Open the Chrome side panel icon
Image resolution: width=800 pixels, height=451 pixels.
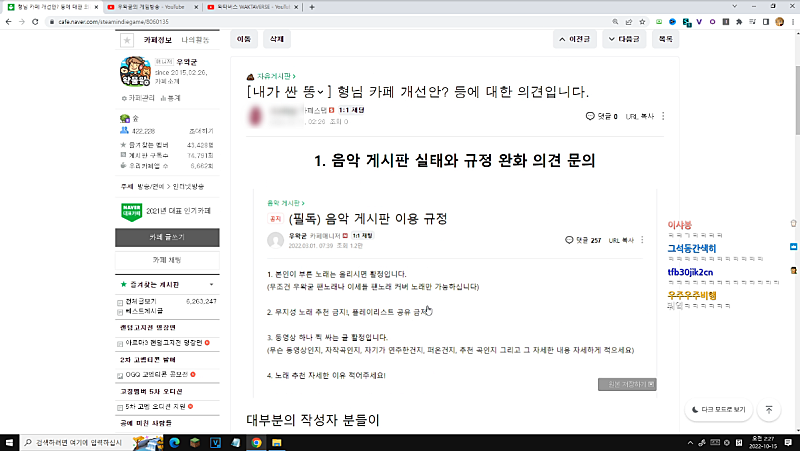pos(766,22)
